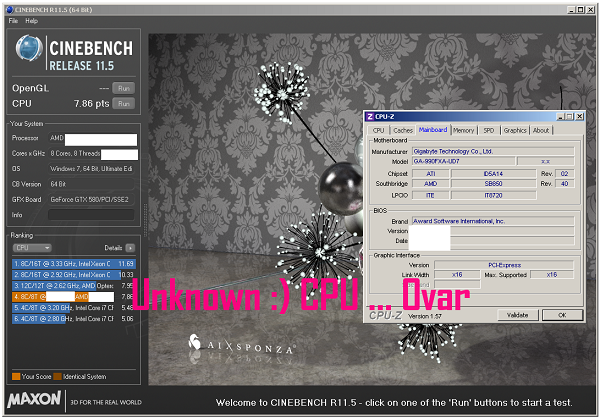This screenshot has height=419, width=600.
Task: Click the AIXSPONZA logo in render view
Action: 242,344
